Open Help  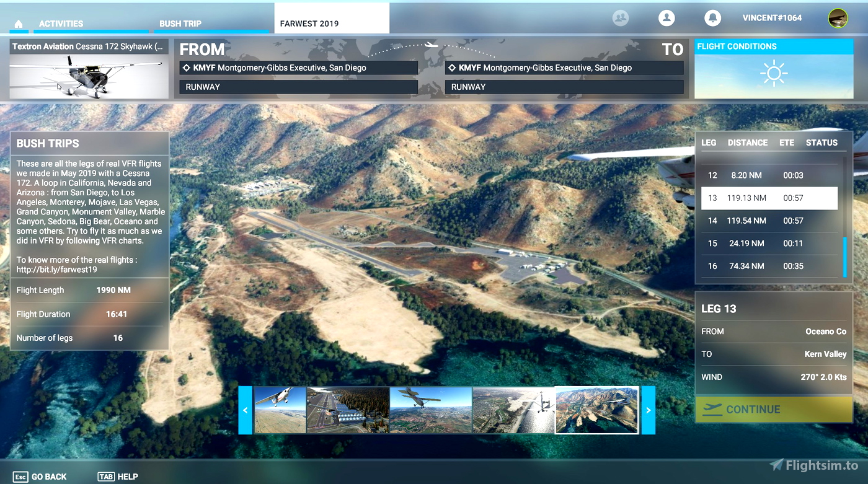(128, 477)
